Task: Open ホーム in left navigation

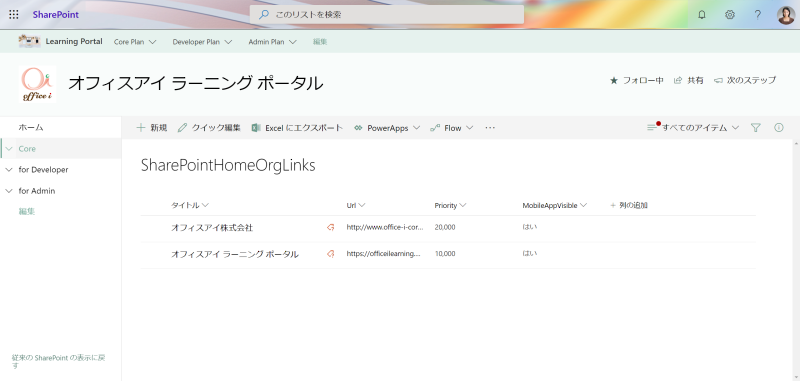Action: (31, 127)
